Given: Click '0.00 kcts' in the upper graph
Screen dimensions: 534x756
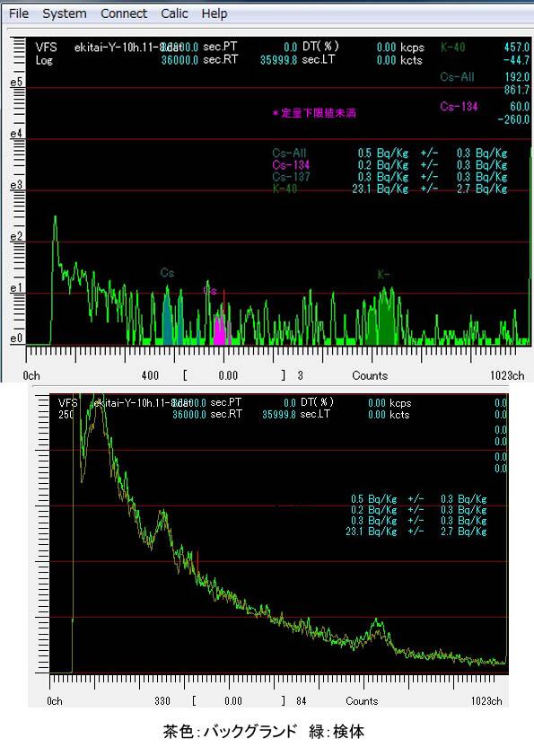Looking at the screenshot, I should [399, 60].
